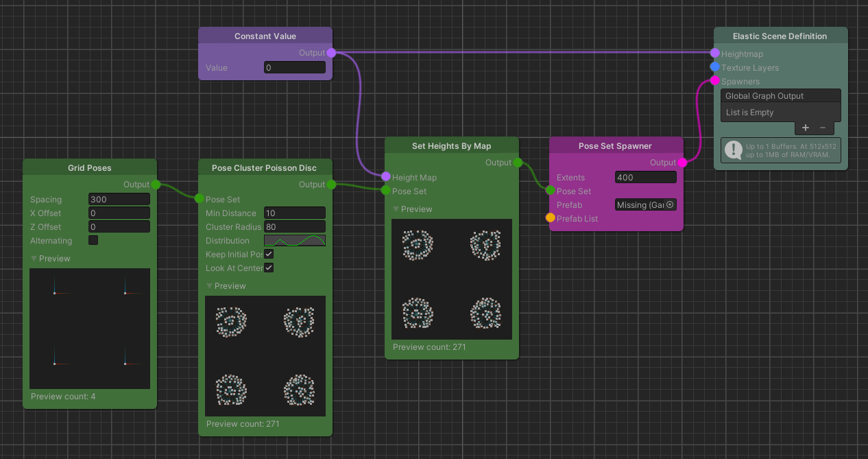Open the Distribution curve editor
Screen dimensions: 868x459
coord(294,240)
